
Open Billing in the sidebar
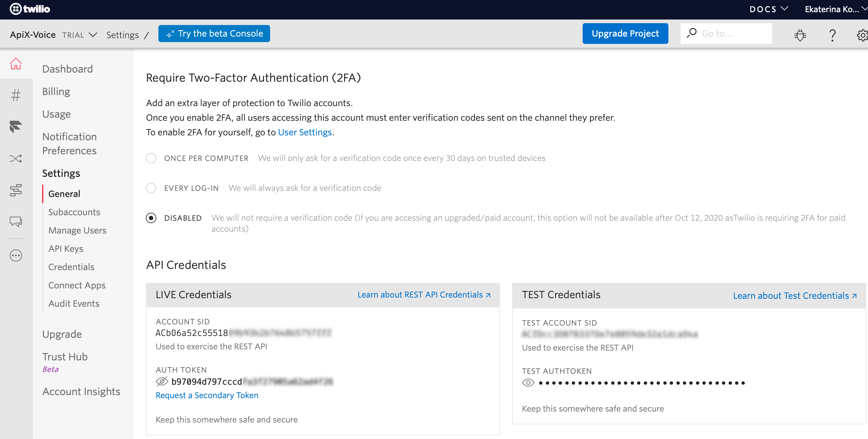point(56,91)
